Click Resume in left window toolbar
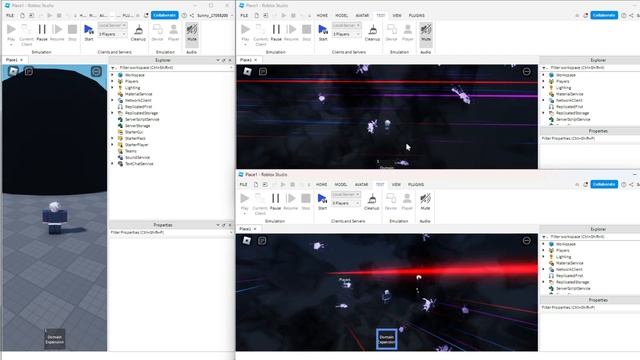This screenshot has width=640, height=360. (57, 32)
